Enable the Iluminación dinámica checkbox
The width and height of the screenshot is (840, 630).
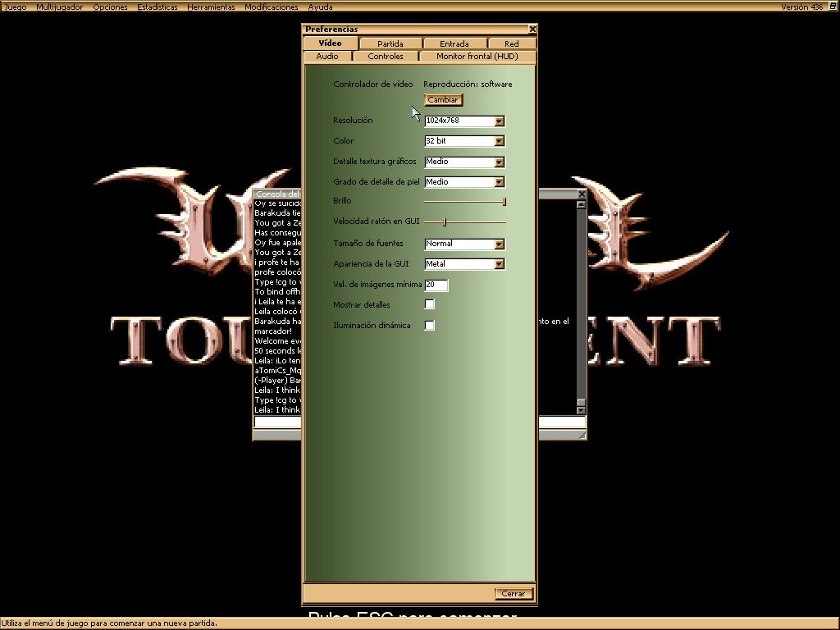[430, 325]
